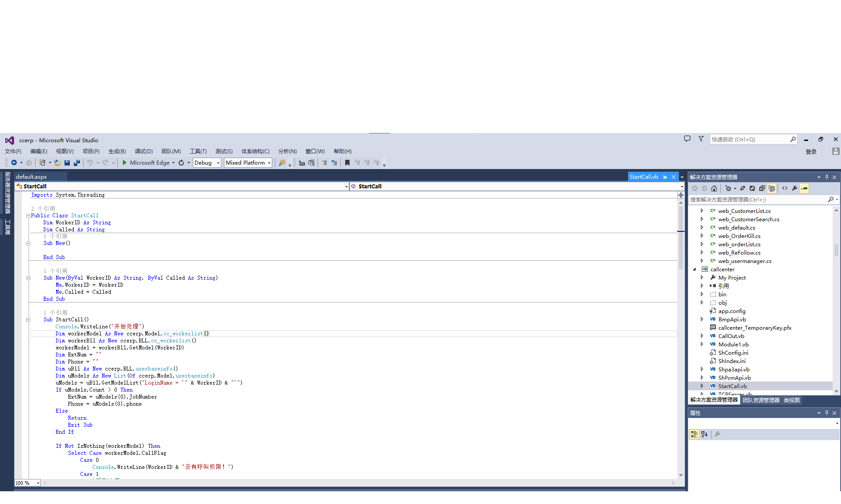Collapse the Public Class StartCall outline region
841x504 pixels.
28,216
